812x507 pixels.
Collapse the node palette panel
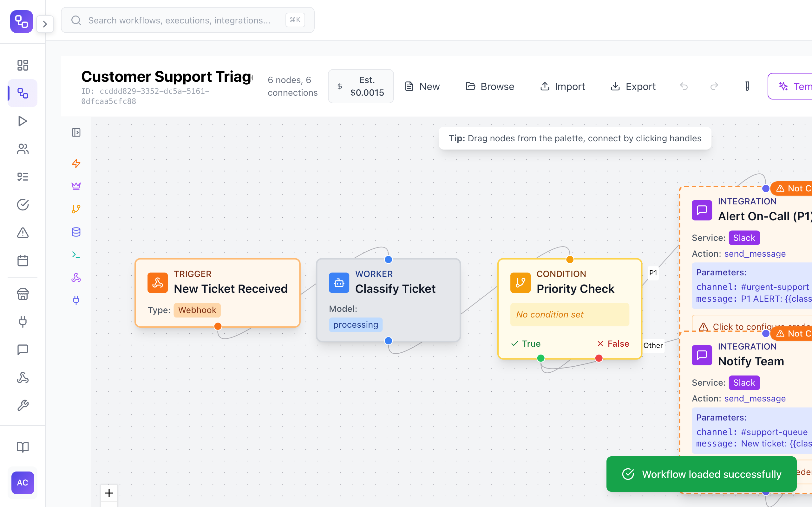point(76,132)
